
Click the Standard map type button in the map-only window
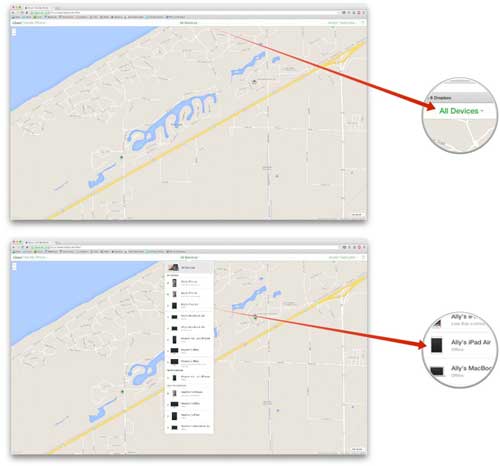click(357, 214)
